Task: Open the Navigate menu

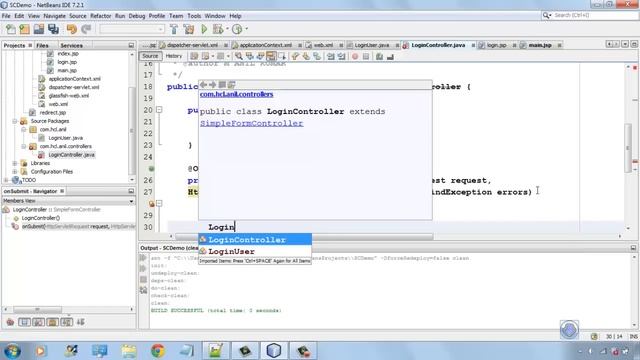Action: click(54, 16)
